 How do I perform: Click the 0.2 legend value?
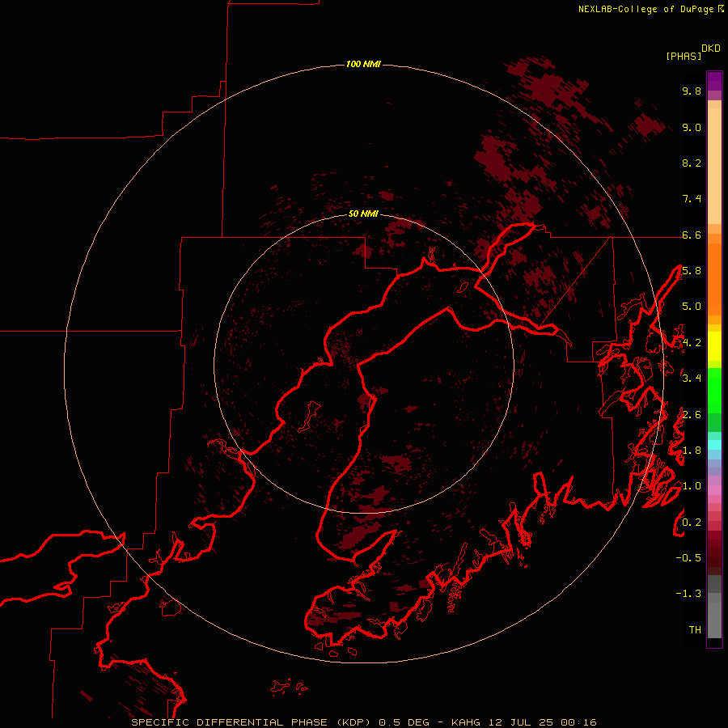pyautogui.click(x=692, y=523)
